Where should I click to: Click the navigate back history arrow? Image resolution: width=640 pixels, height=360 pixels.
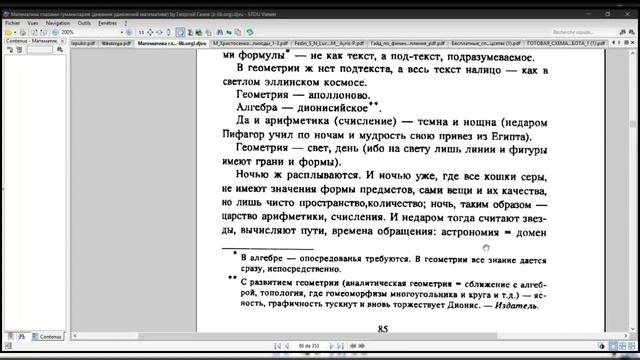click(353, 346)
